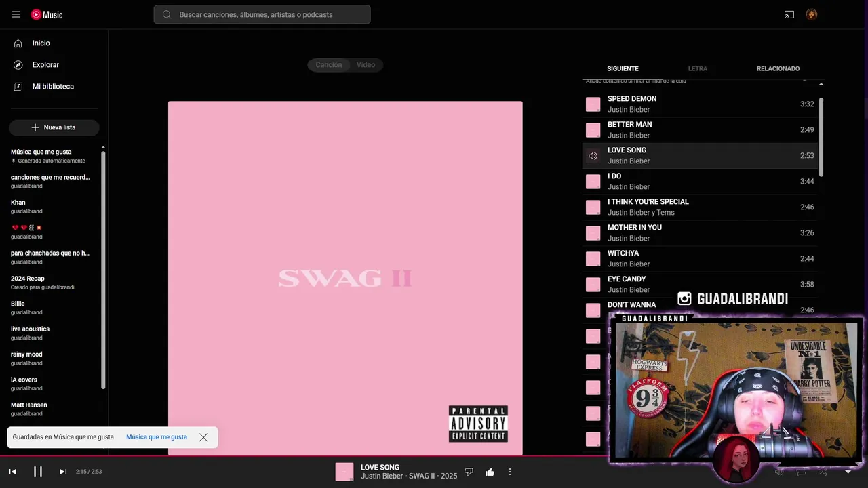Close the saved notification toast
868x488 pixels.
tap(203, 437)
